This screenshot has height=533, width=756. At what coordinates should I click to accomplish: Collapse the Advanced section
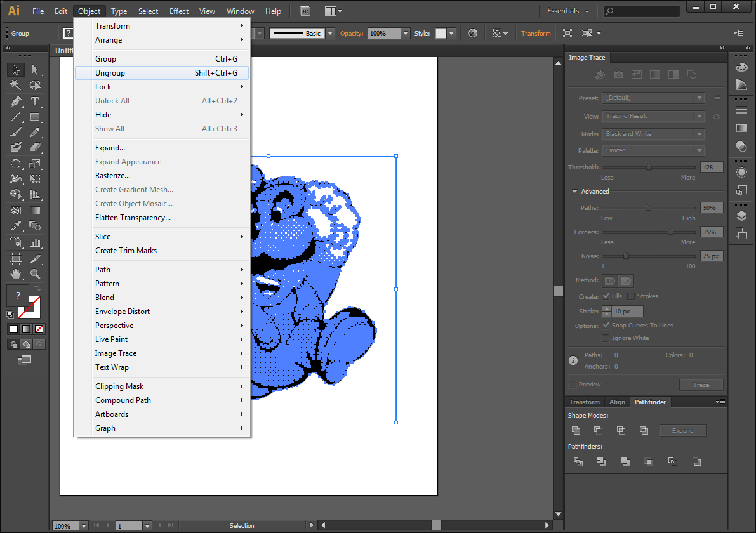click(574, 192)
